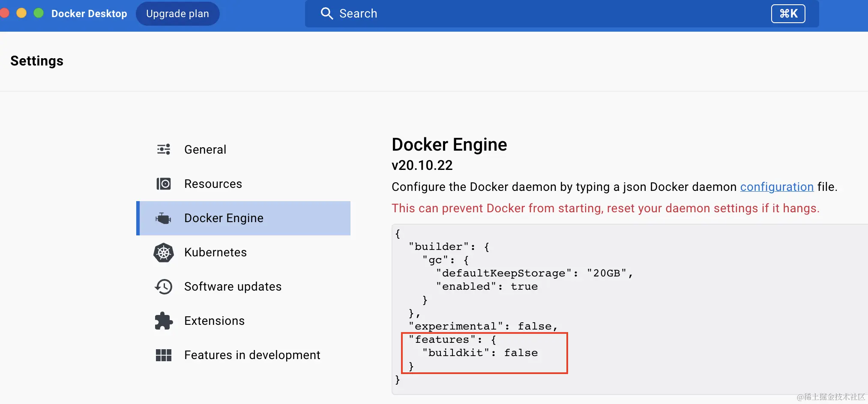This screenshot has width=868, height=404.
Task: Click the Features in development grid icon
Action: pyautogui.click(x=163, y=354)
